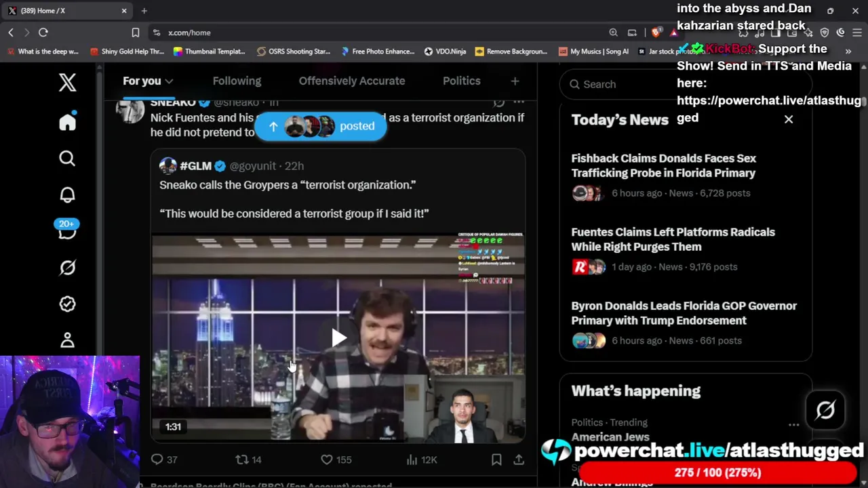Select the Politics timeline tab
Viewport: 868px width, 488px height.
click(x=462, y=81)
